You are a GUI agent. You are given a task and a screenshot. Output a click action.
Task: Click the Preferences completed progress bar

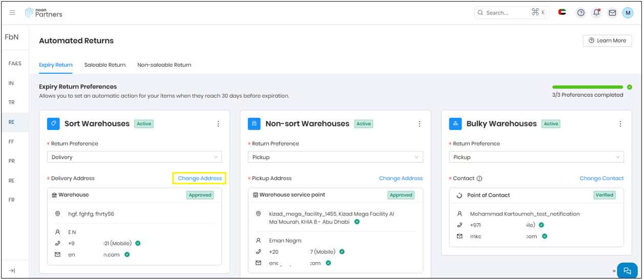pos(587,88)
